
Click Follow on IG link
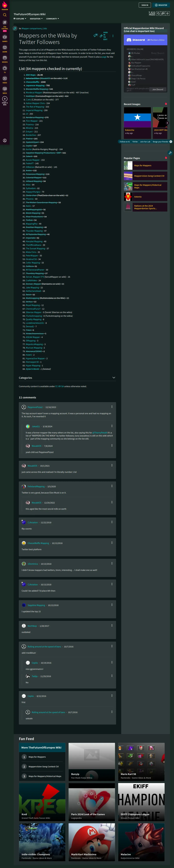point(125,141)
